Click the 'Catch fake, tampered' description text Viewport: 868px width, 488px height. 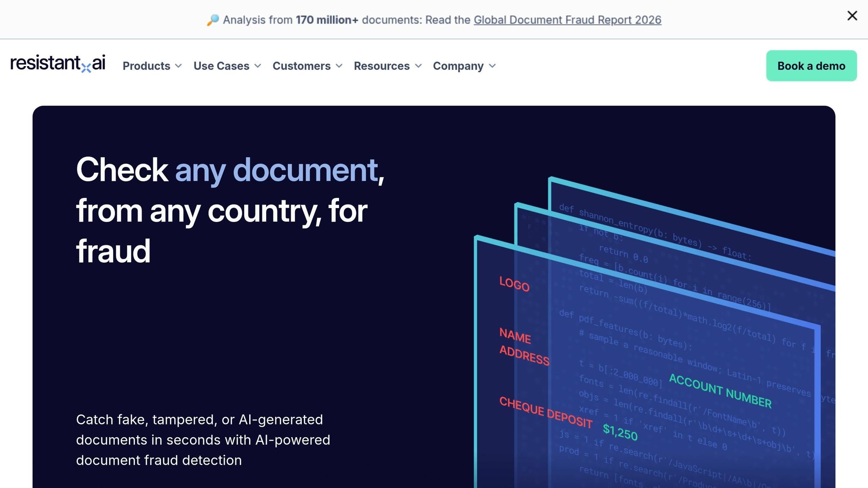pos(203,440)
